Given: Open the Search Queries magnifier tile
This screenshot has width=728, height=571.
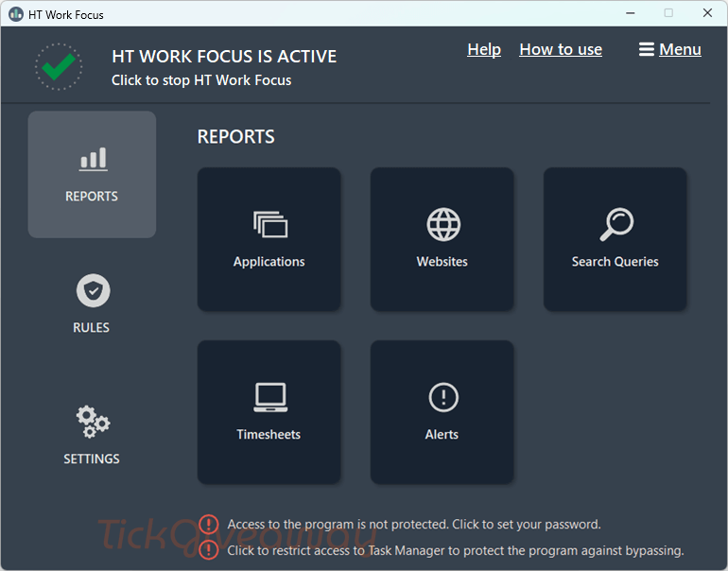Looking at the screenshot, I should (x=615, y=239).
